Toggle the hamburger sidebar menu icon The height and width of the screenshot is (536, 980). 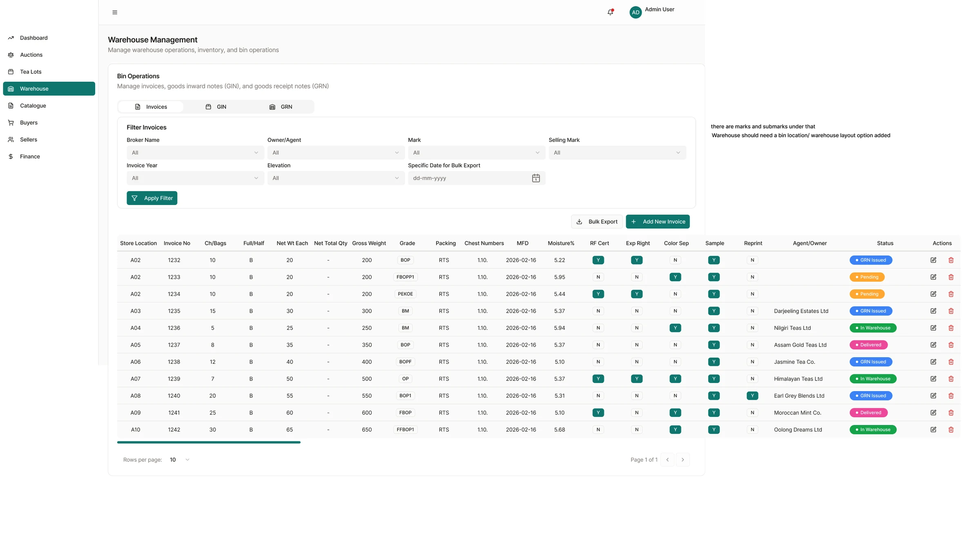[115, 12]
